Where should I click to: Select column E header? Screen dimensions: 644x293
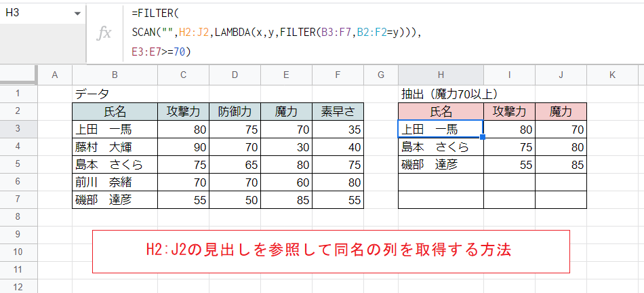tap(286, 75)
